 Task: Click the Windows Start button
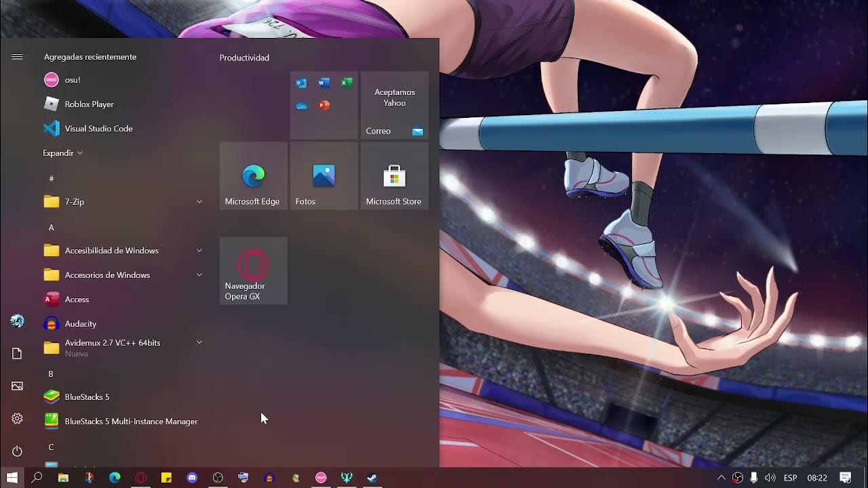[12, 478]
